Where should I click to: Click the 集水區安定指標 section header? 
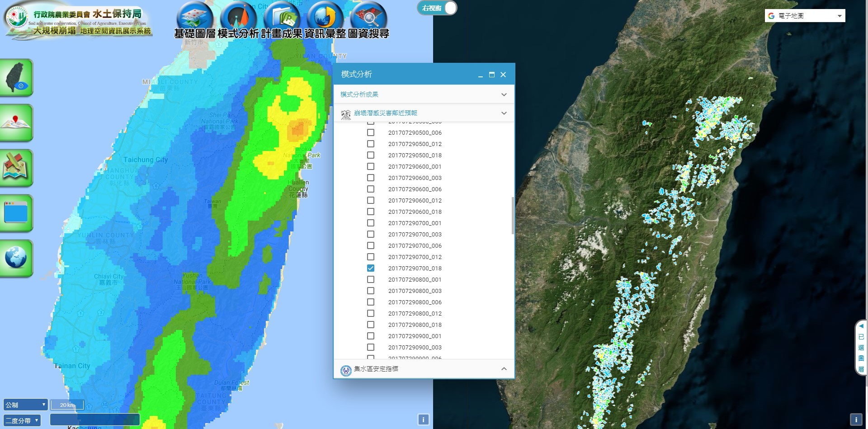(x=424, y=369)
